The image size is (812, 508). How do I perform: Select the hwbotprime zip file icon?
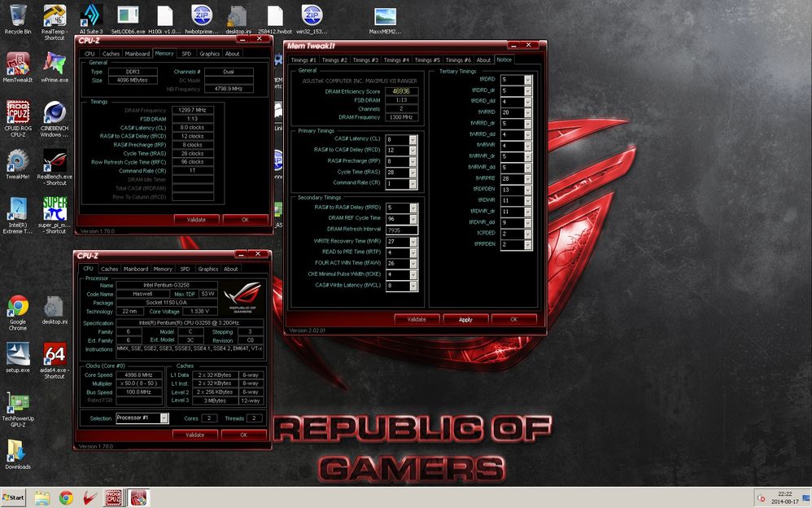pyautogui.click(x=202, y=20)
